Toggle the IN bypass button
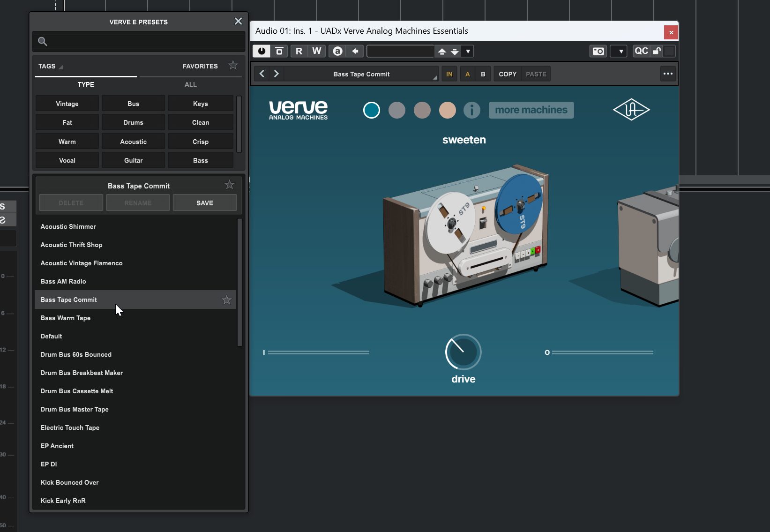The image size is (770, 532). (x=449, y=74)
